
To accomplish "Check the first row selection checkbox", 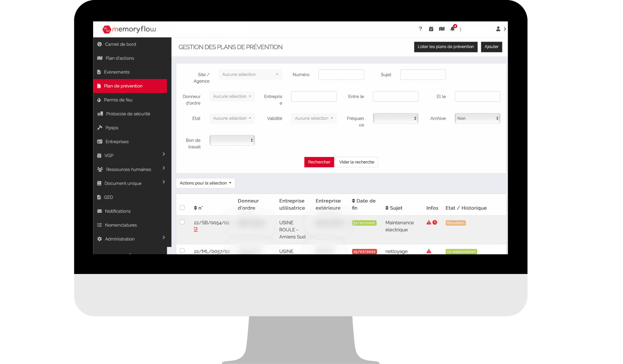I will point(182,222).
